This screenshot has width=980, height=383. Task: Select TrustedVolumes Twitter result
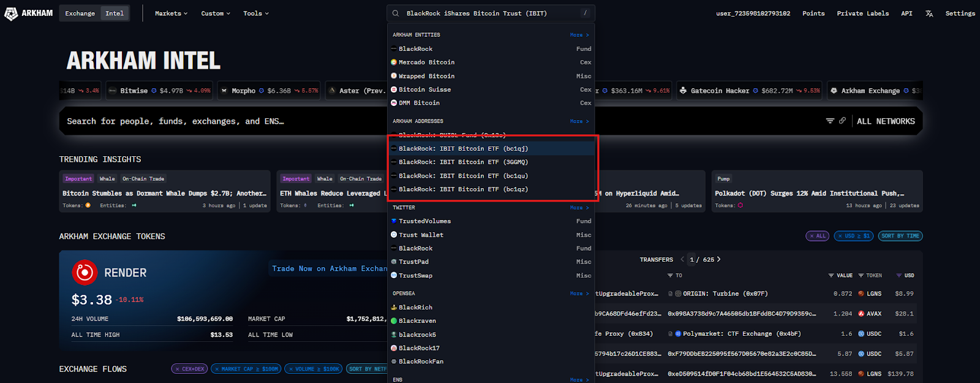click(x=491, y=221)
